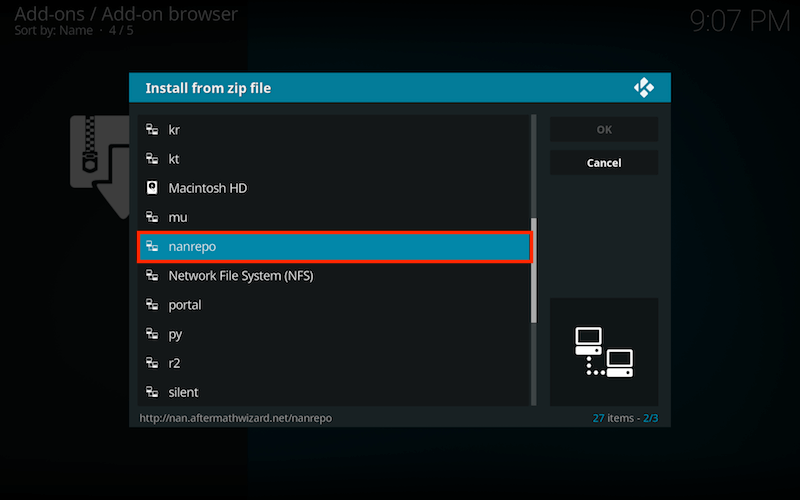Click the hard drive icon beside Macintosh HD
Screen dimensions: 800x500
coord(152,188)
